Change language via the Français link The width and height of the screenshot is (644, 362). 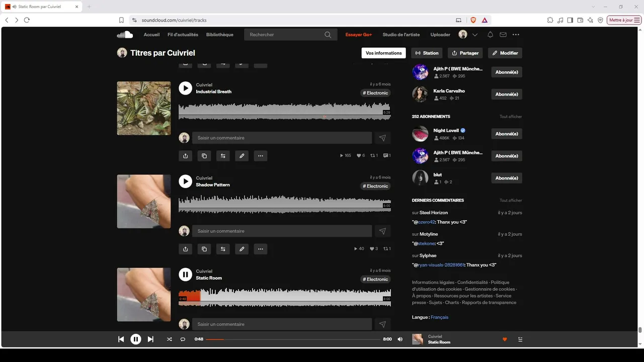(x=439, y=317)
